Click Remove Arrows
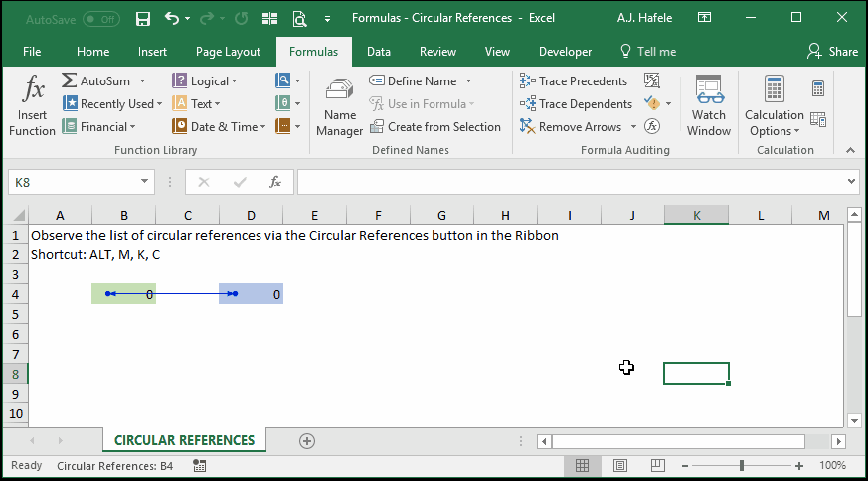Viewport: 868px width, 481px height. pyautogui.click(x=570, y=127)
